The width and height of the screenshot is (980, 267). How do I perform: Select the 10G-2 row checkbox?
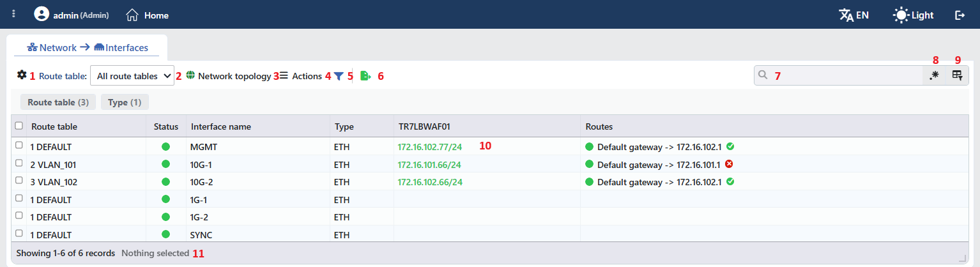(19, 181)
